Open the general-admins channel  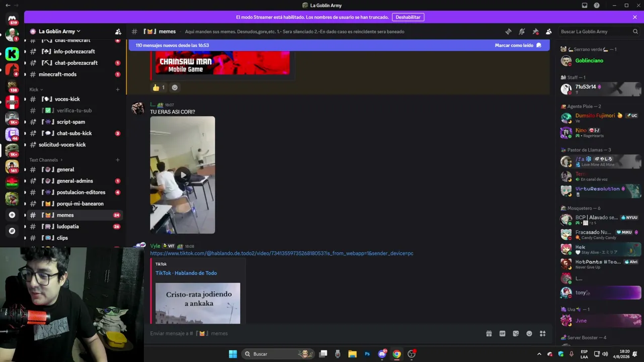click(74, 181)
